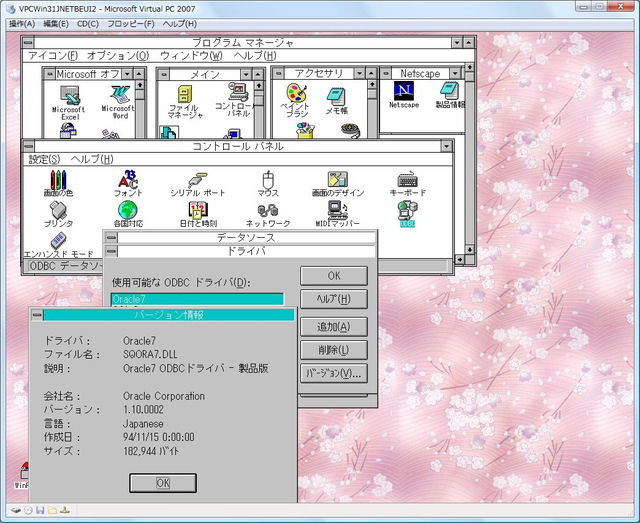Click the ヘルプ(H) button in ドライバ dialog

[334, 299]
